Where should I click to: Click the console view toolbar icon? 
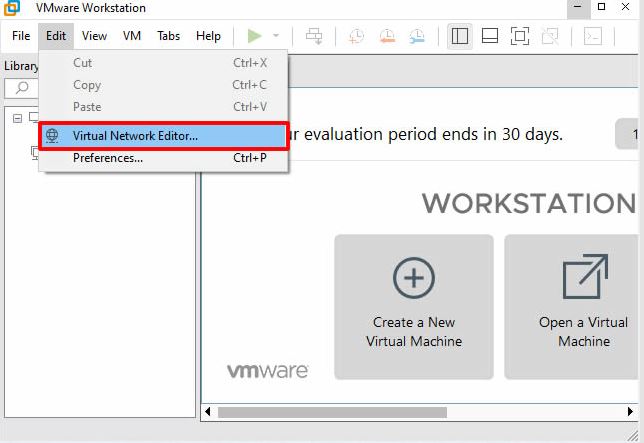(x=593, y=36)
